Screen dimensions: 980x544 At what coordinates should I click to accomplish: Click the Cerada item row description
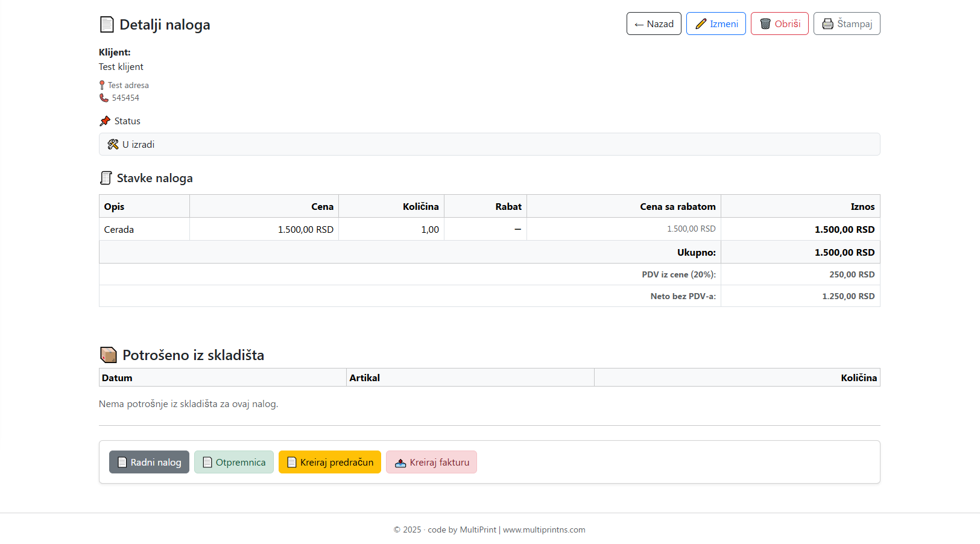click(119, 230)
